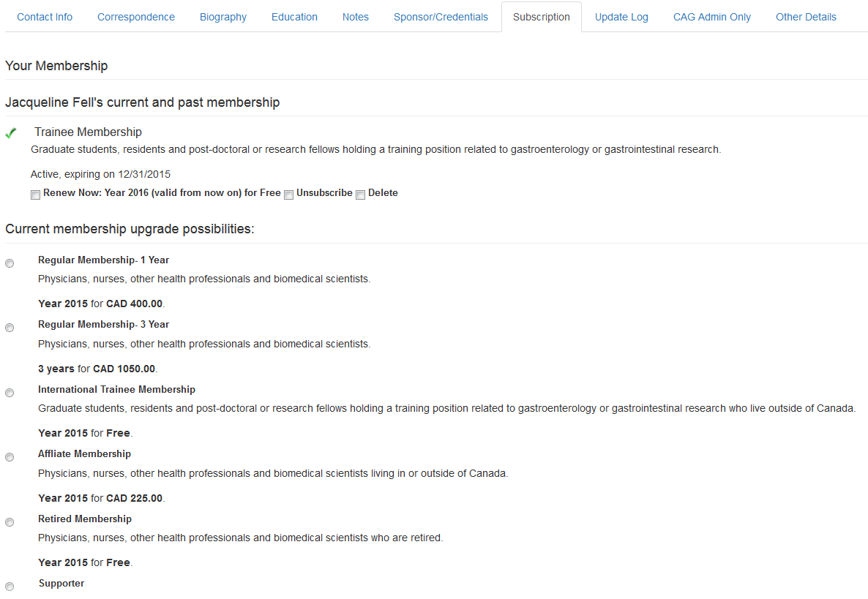Switch to Sponsor/Credentials tab
868x599 pixels.
pos(441,17)
